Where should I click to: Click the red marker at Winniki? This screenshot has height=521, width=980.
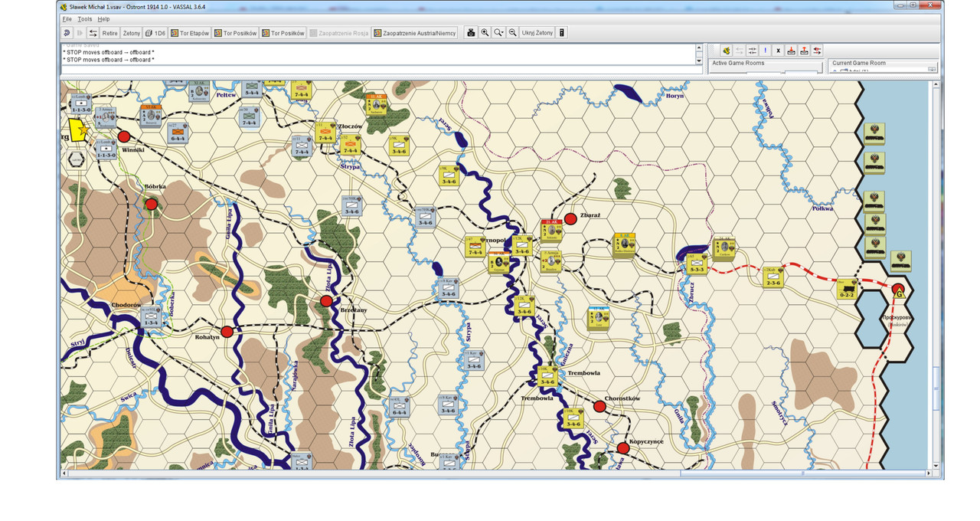point(124,136)
